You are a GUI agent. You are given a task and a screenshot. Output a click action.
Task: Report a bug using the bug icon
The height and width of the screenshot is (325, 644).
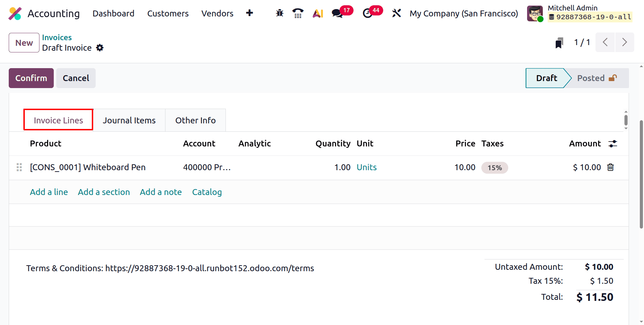point(279,13)
